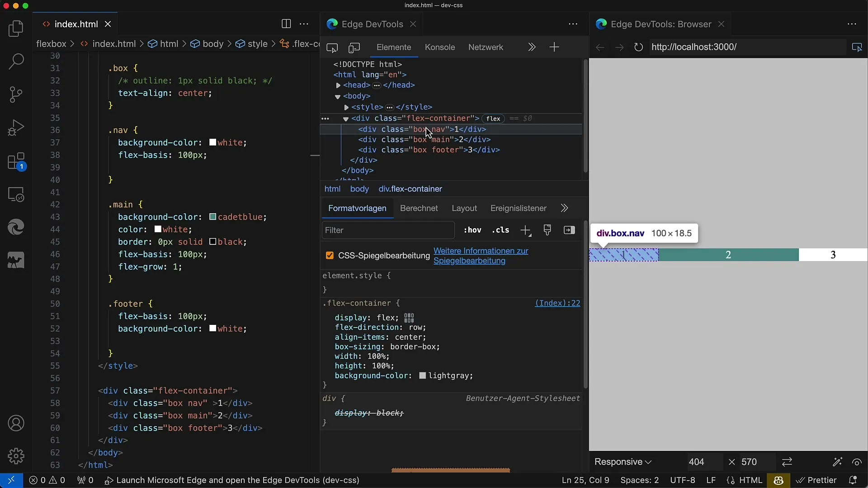This screenshot has height=488, width=868.
Task: Toggle CSS-Spiegelbearbeitung checkbox
Action: coord(330,256)
